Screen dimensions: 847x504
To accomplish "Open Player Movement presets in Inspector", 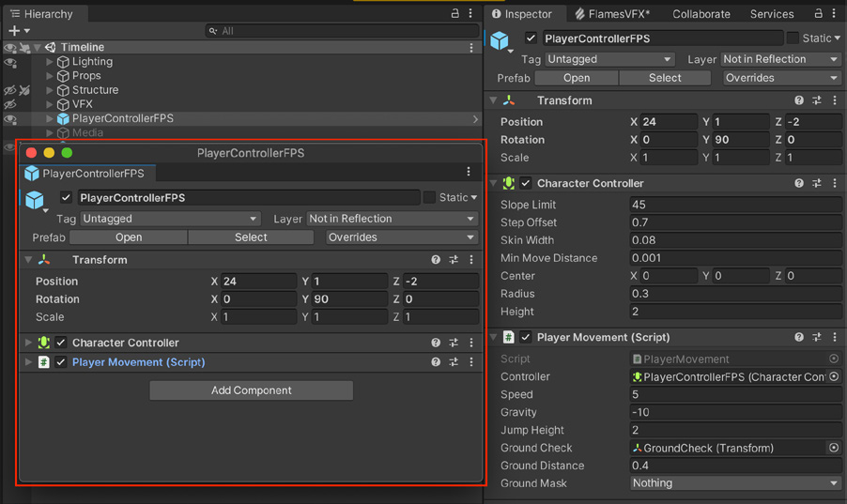I will (x=817, y=337).
